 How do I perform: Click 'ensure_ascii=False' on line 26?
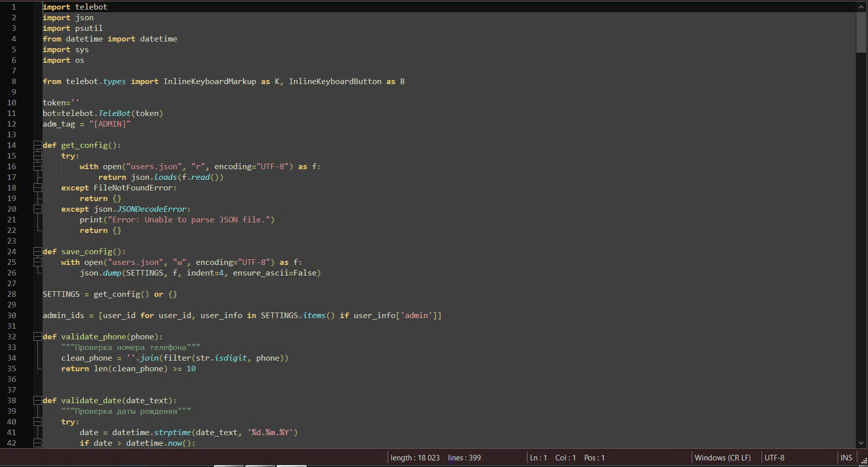pos(275,273)
